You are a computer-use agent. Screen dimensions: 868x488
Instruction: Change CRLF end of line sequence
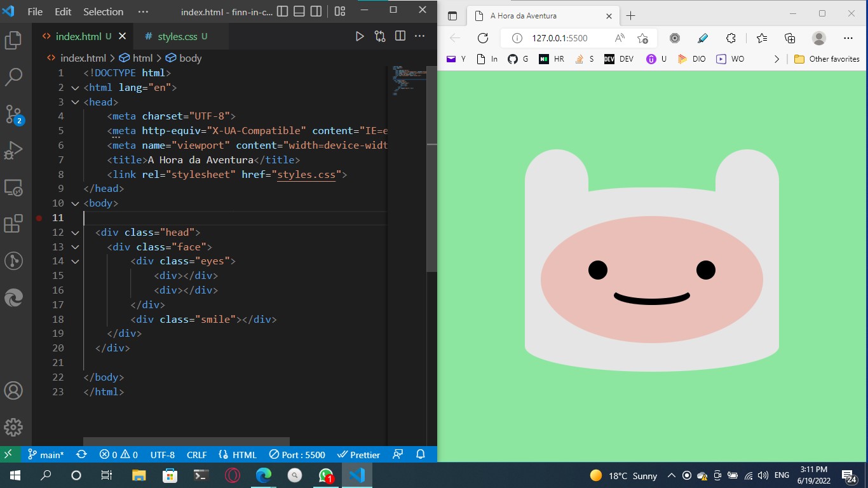196,454
